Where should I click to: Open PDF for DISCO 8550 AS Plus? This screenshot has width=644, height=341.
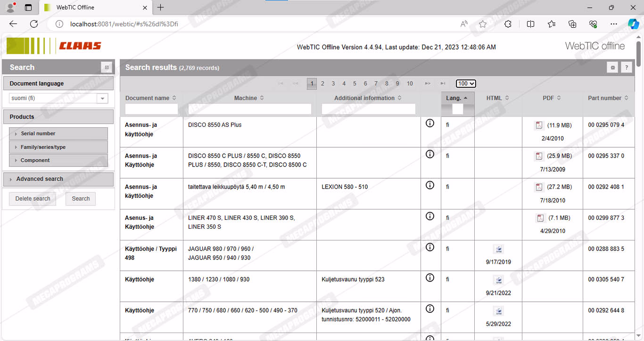click(x=538, y=125)
